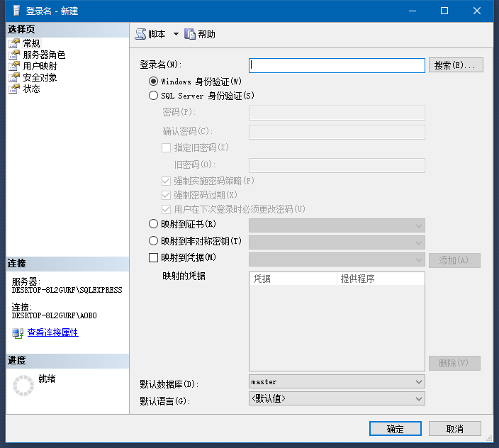This screenshot has height=448, width=499.
Task: Click server name DESKTOP-8L2GURF\SQLEXPRESS text
Action: (67, 290)
